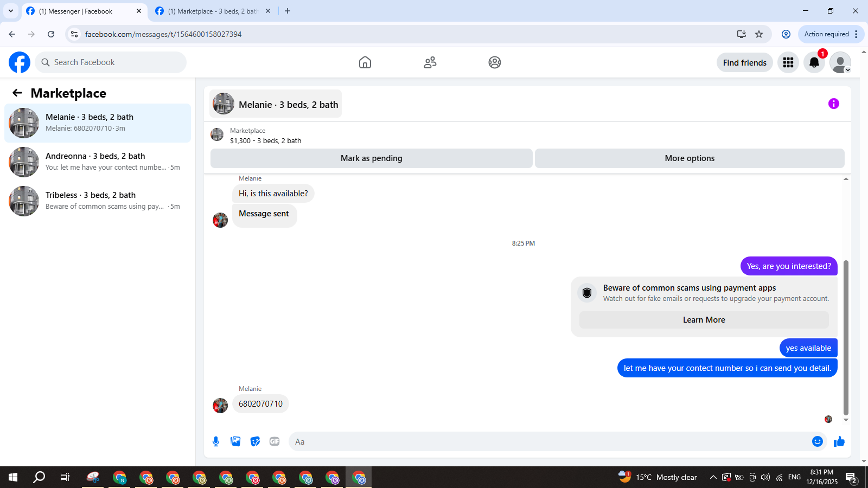This screenshot has height=488, width=868.
Task: Bookmark this page with the star icon
Action: [759, 34]
